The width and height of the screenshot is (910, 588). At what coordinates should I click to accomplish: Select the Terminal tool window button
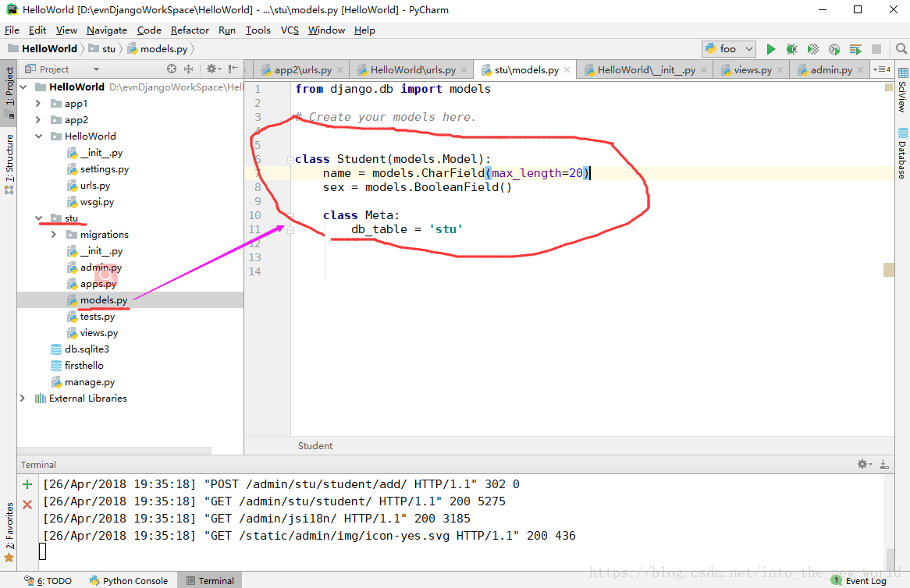pos(210,580)
